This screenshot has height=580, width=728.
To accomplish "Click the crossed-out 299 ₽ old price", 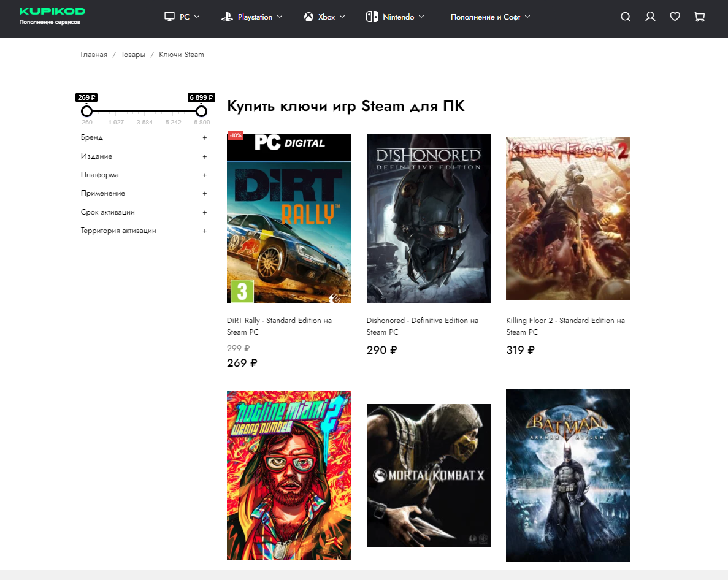I will click(238, 348).
